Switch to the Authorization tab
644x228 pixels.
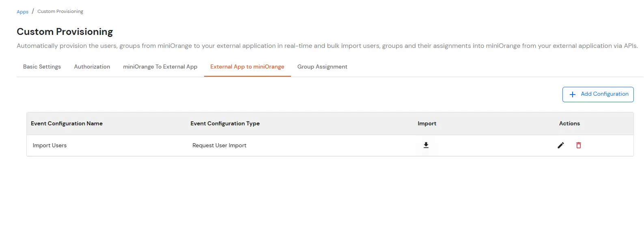[x=92, y=67]
